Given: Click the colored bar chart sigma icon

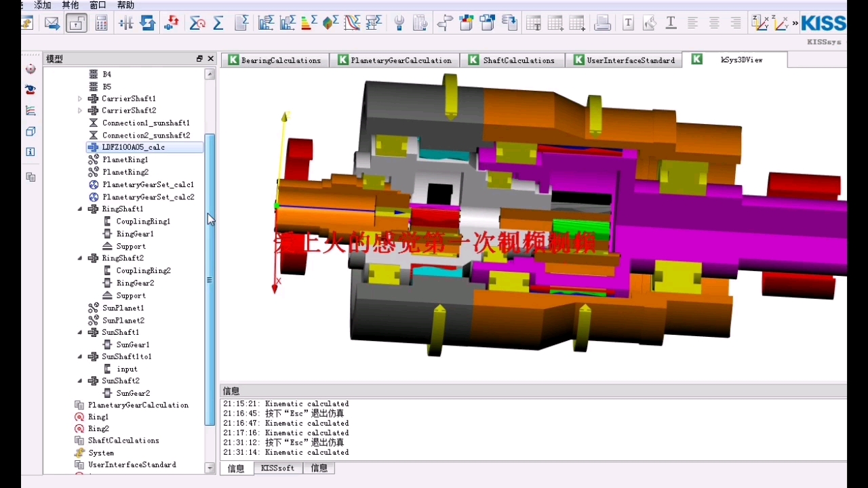Looking at the screenshot, I should [x=309, y=23].
